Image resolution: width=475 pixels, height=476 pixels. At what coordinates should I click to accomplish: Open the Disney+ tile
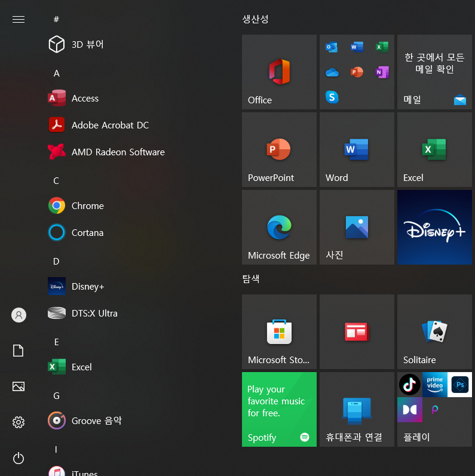tap(434, 228)
